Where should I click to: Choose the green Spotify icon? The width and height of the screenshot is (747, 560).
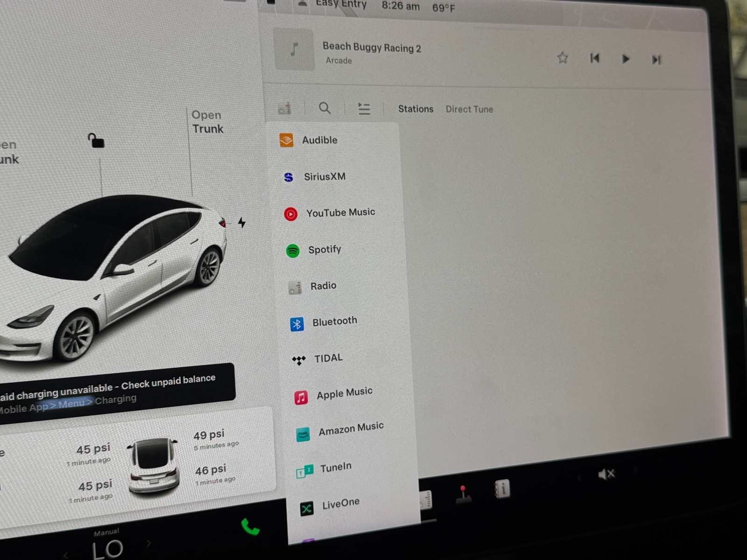tap(293, 251)
